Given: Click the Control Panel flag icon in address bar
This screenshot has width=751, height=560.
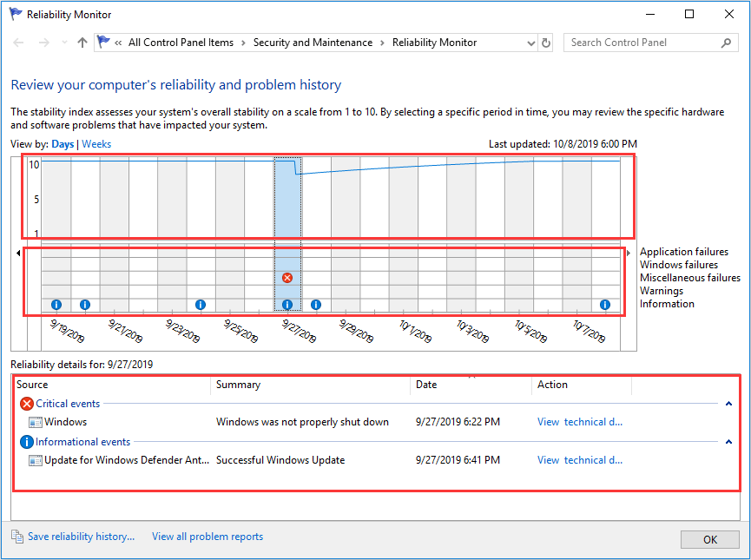Looking at the screenshot, I should [103, 43].
